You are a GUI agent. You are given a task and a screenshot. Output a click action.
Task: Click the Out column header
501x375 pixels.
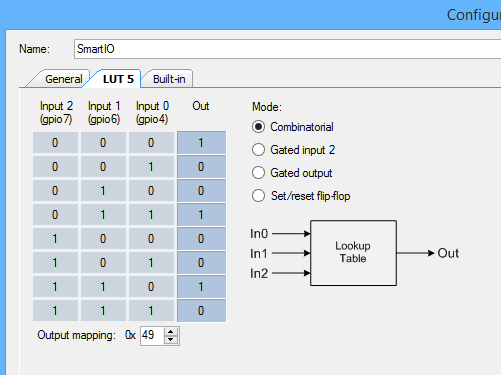[201, 106]
